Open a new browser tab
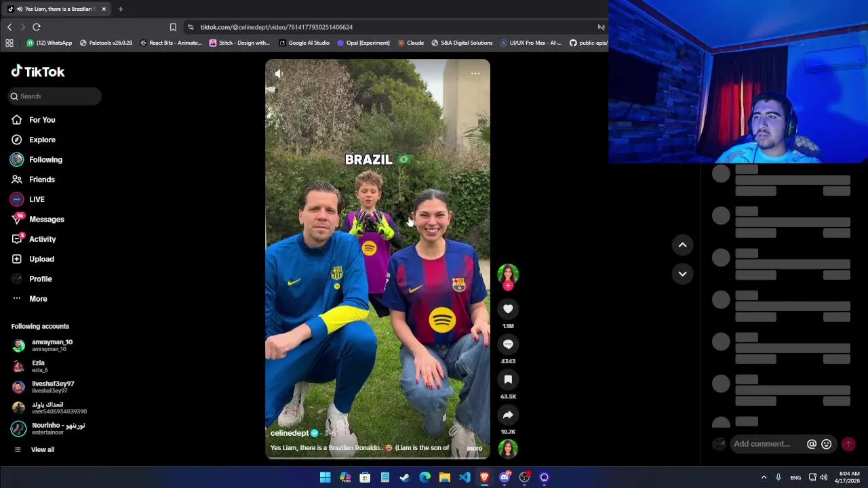The width and height of the screenshot is (868, 488). (x=121, y=9)
